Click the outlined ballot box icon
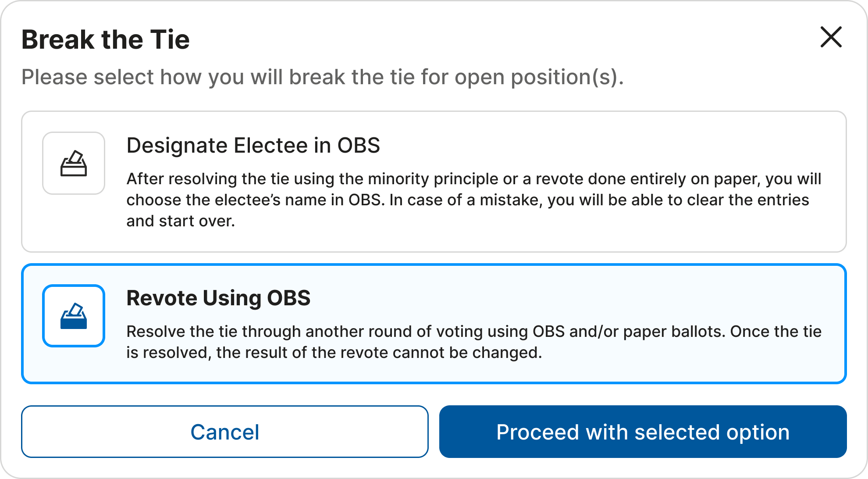 (74, 163)
